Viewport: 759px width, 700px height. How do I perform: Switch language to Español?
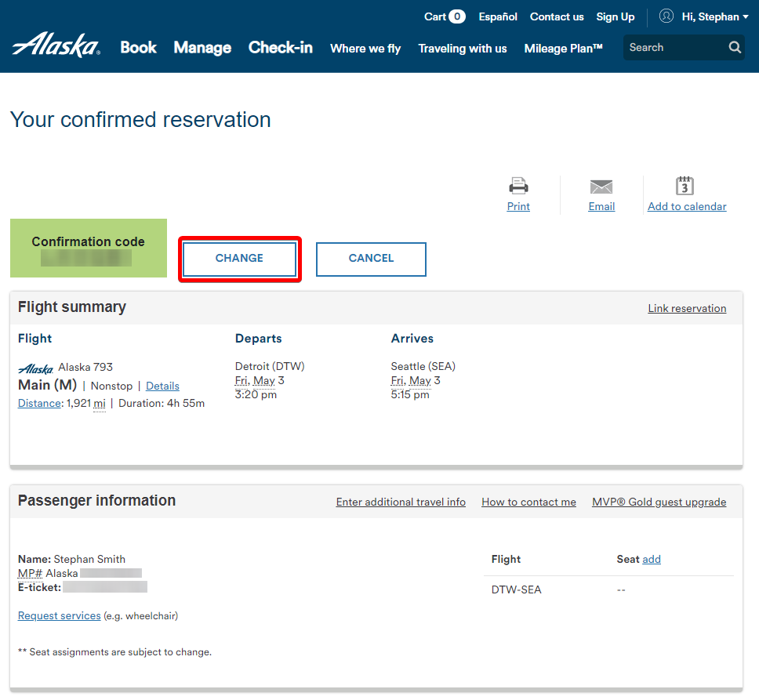tap(498, 17)
